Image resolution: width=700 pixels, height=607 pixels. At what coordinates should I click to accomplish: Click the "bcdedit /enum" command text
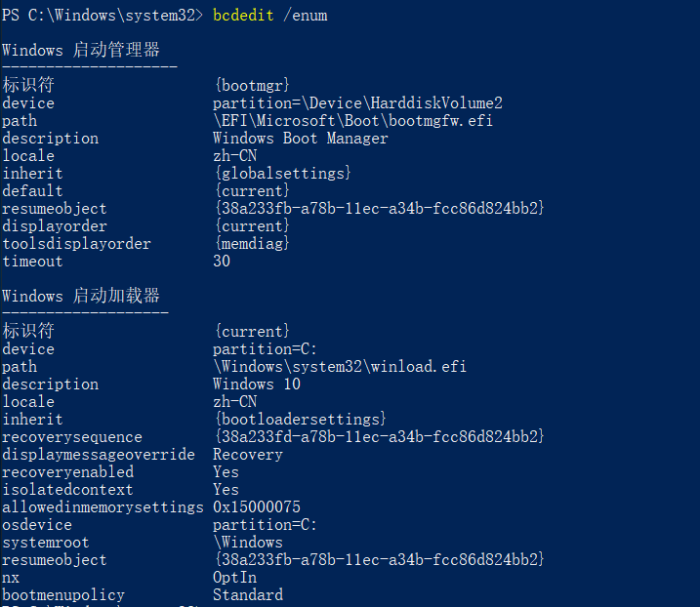269,16
